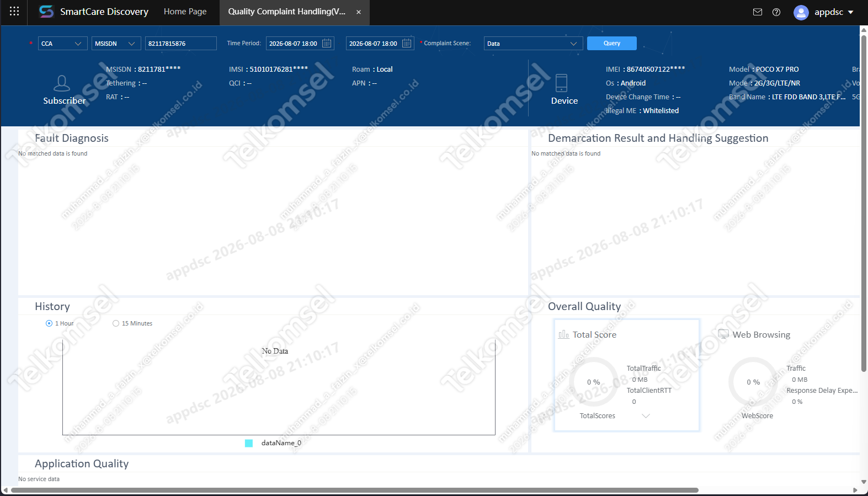Click the appdsc user avatar icon

[x=801, y=12]
